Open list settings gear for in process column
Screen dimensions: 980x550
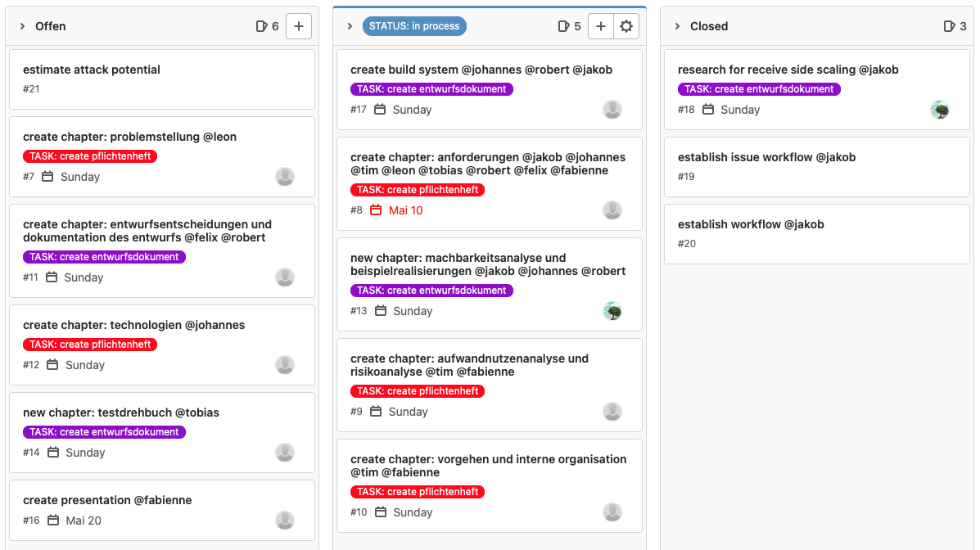point(626,26)
